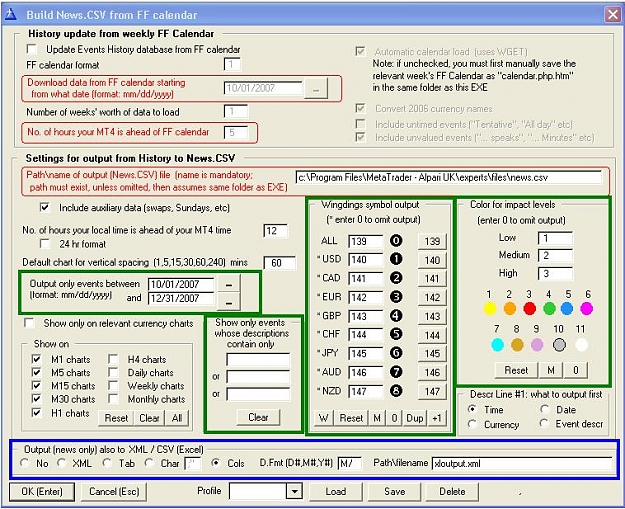Uncheck the M1 charts checkbox

(36, 359)
